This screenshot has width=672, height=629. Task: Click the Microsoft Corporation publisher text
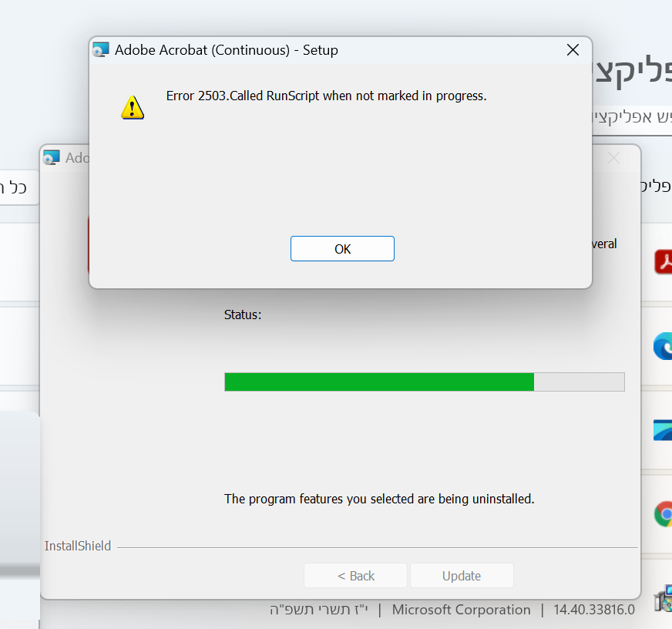point(461,609)
